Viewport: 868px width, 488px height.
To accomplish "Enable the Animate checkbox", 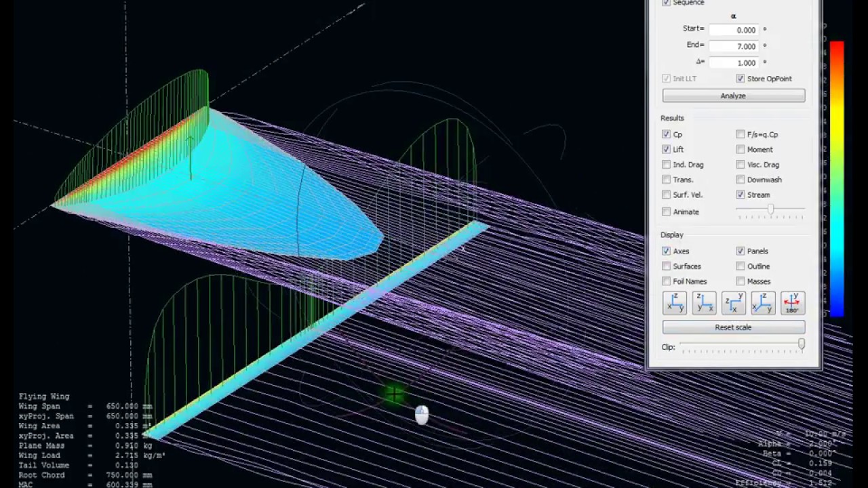I will [667, 211].
